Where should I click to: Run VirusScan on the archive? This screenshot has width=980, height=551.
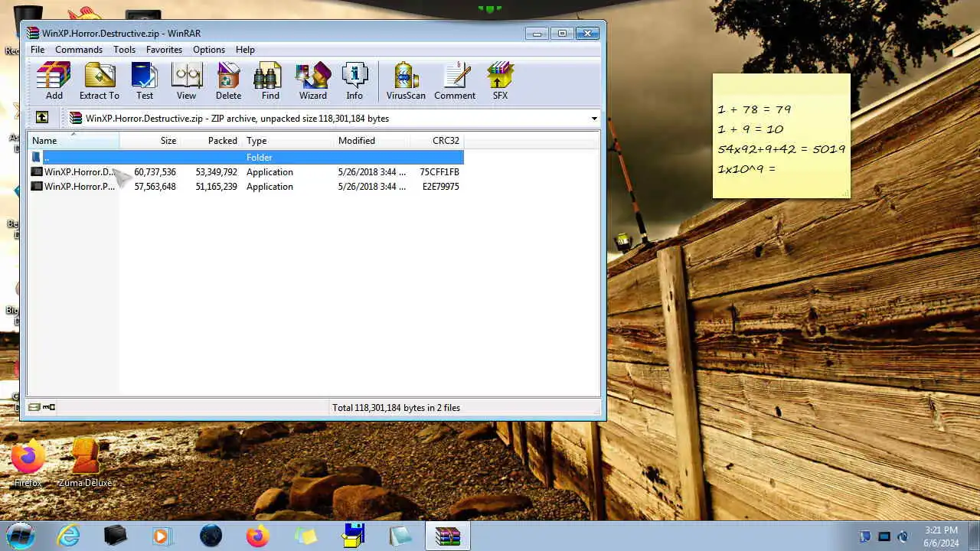(406, 81)
